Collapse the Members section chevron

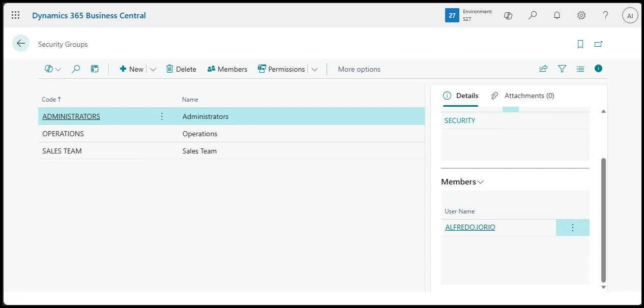pos(481,182)
